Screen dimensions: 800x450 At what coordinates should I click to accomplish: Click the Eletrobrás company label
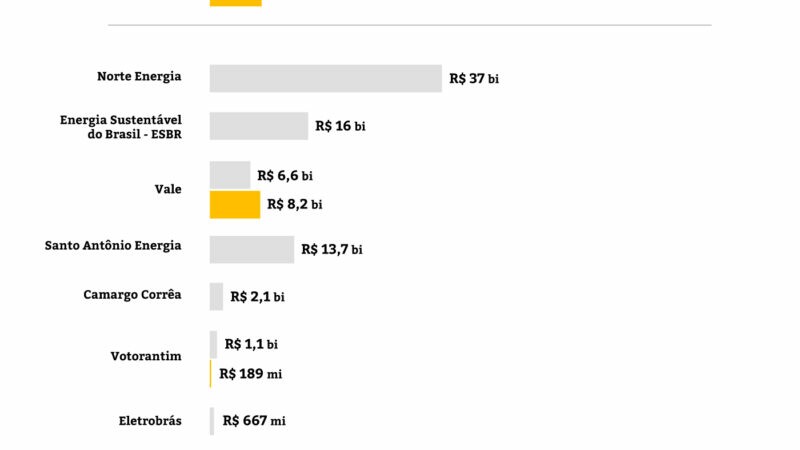(x=150, y=421)
